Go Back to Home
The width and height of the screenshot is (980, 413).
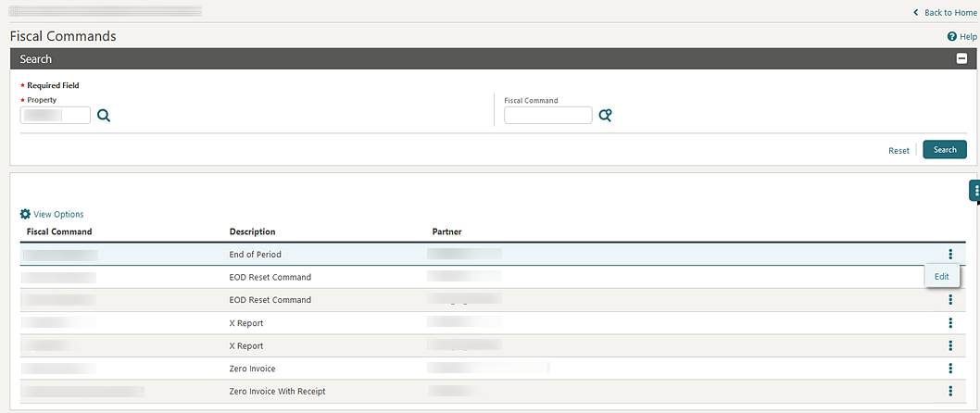tap(945, 12)
